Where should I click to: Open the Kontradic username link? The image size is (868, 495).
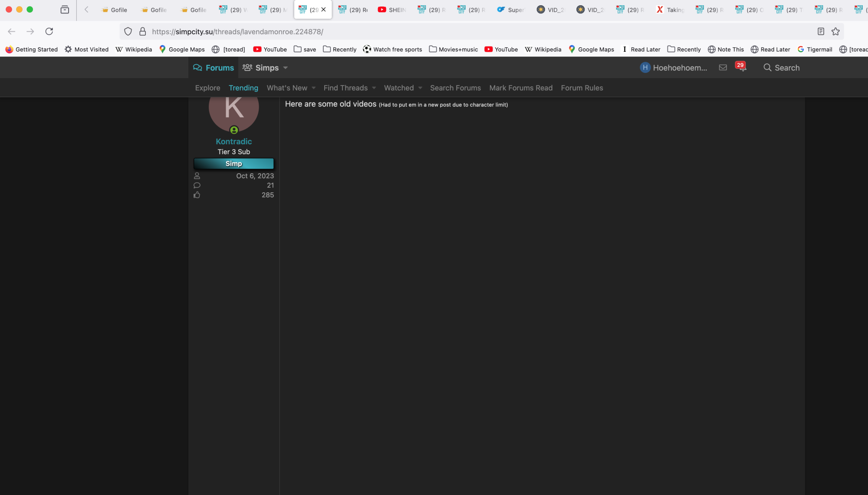coord(233,142)
